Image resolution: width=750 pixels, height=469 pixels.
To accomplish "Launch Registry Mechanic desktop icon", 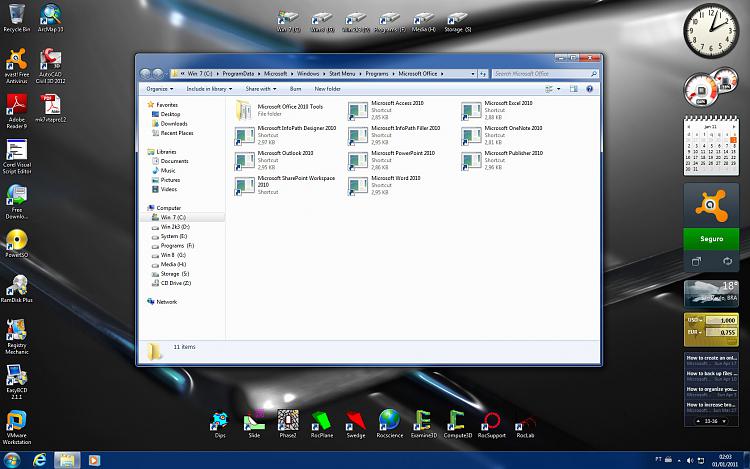I will [16, 337].
